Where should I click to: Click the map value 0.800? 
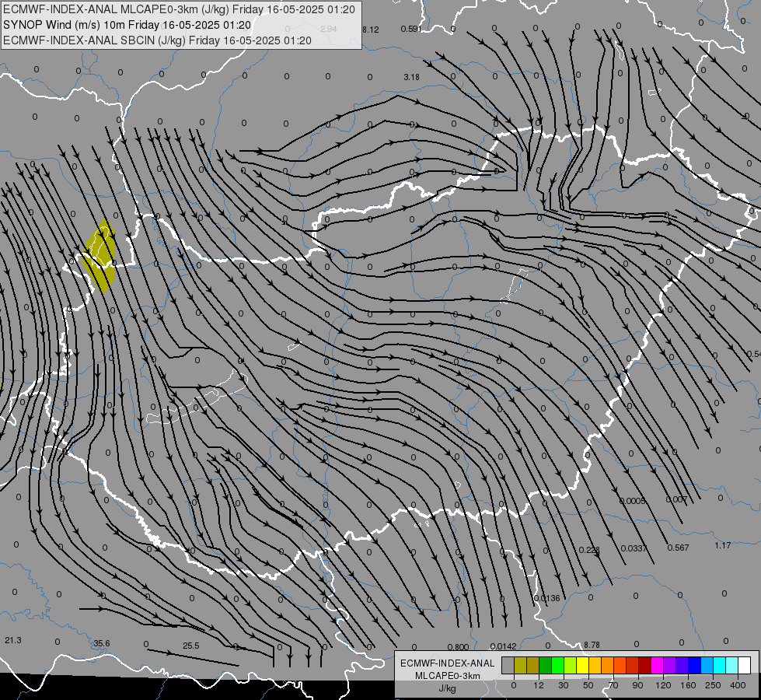click(458, 647)
